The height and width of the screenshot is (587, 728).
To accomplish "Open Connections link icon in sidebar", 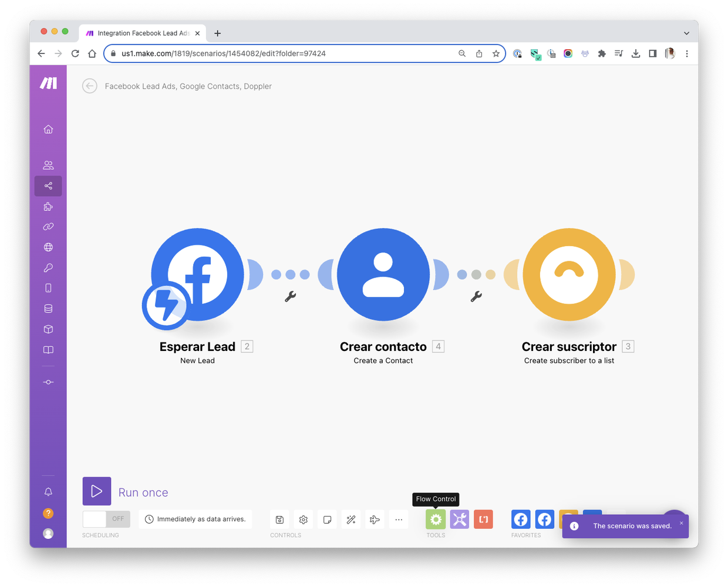I will pyautogui.click(x=48, y=227).
